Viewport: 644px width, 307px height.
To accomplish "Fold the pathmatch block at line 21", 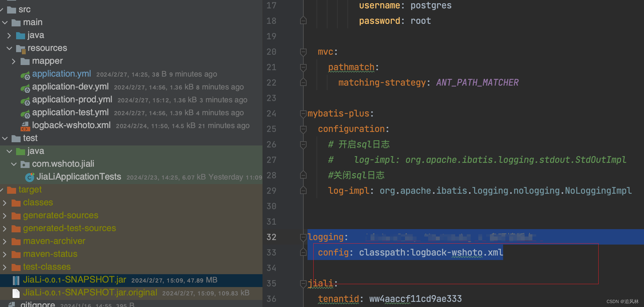I will pos(303,67).
